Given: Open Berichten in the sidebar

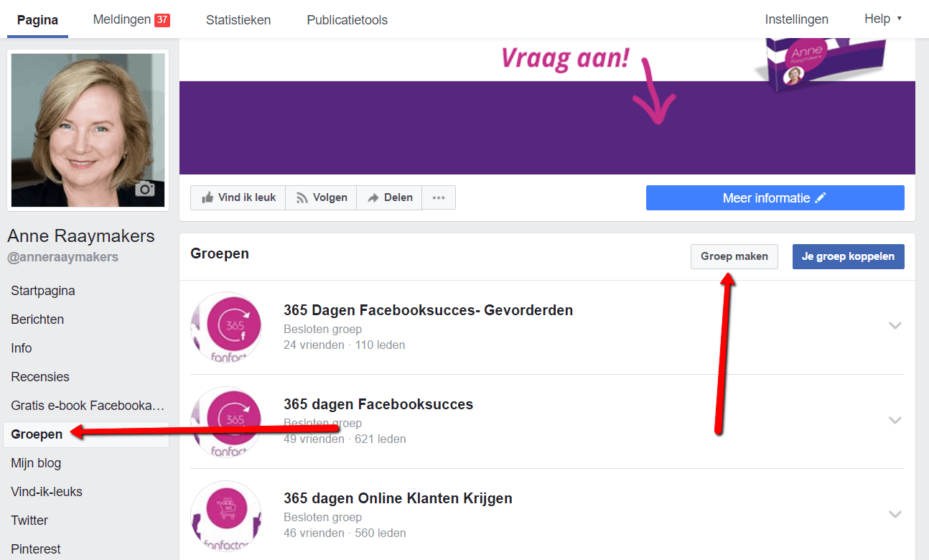Looking at the screenshot, I should coord(37,319).
